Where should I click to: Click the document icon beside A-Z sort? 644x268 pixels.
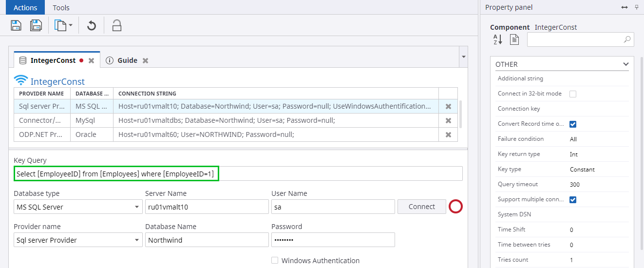pos(514,40)
